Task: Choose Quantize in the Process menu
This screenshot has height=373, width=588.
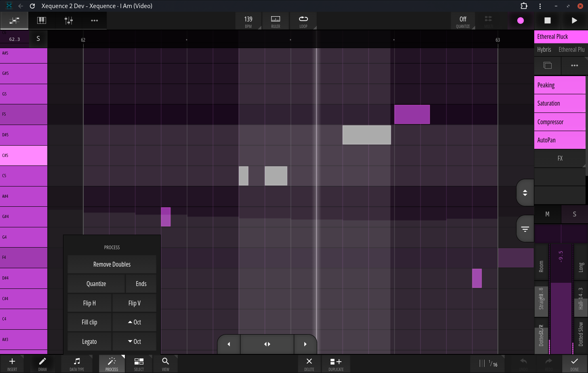Action: pyautogui.click(x=96, y=284)
